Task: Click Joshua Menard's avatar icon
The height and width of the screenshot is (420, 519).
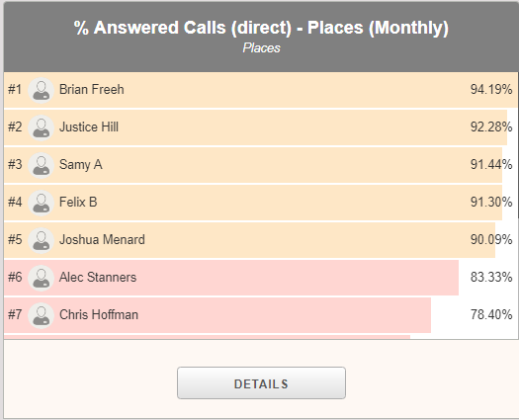Action: [42, 240]
